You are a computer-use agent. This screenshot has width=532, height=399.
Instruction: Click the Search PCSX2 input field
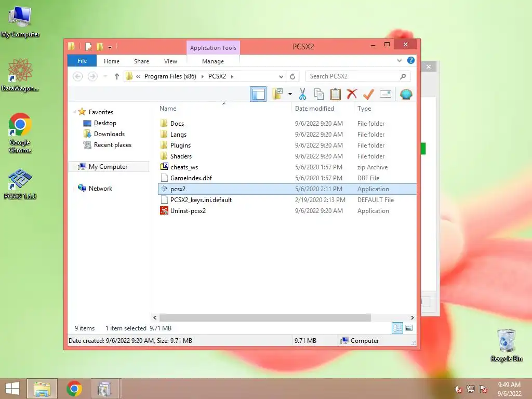tap(357, 76)
